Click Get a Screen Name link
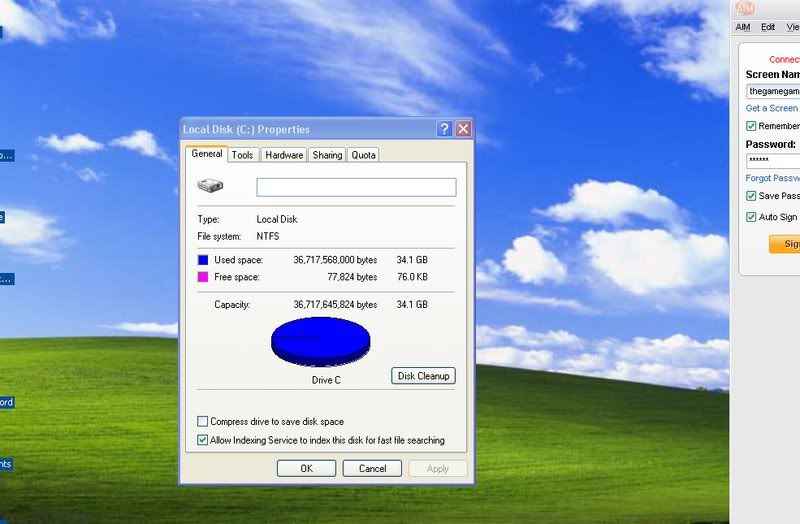The width and height of the screenshot is (800, 524). tap(772, 108)
